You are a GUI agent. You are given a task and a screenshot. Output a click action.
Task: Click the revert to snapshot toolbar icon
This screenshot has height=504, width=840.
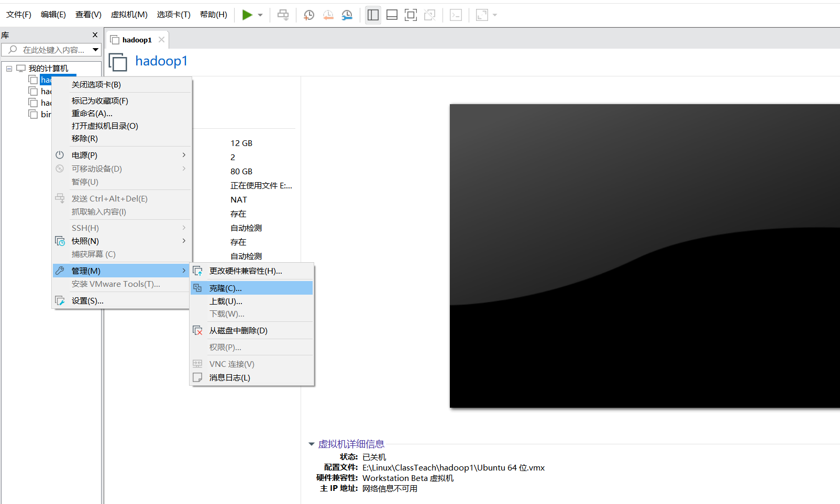coord(328,15)
